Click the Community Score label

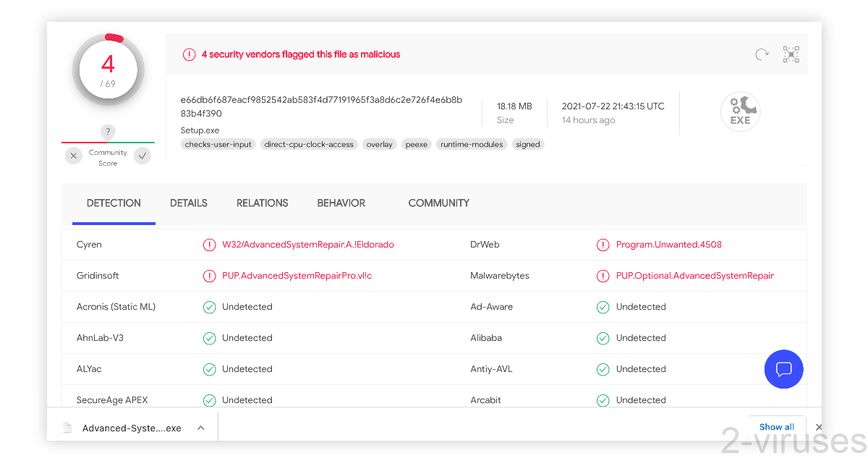pos(108,158)
